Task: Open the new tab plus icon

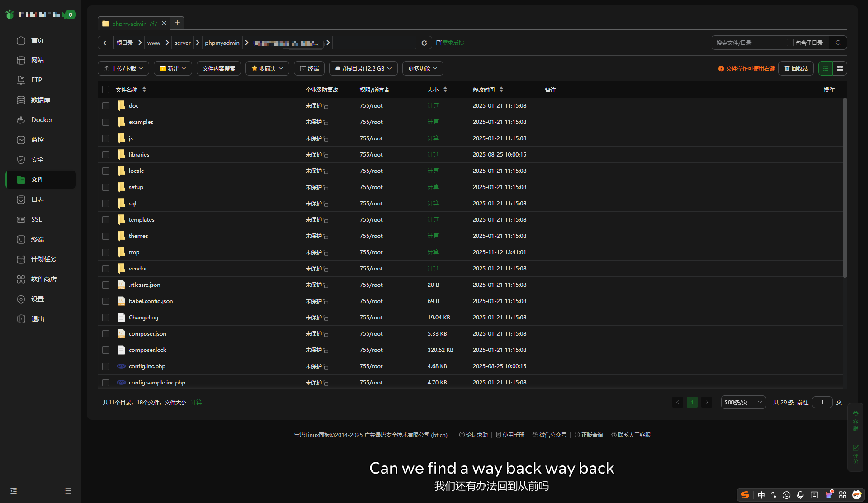Action: click(177, 23)
